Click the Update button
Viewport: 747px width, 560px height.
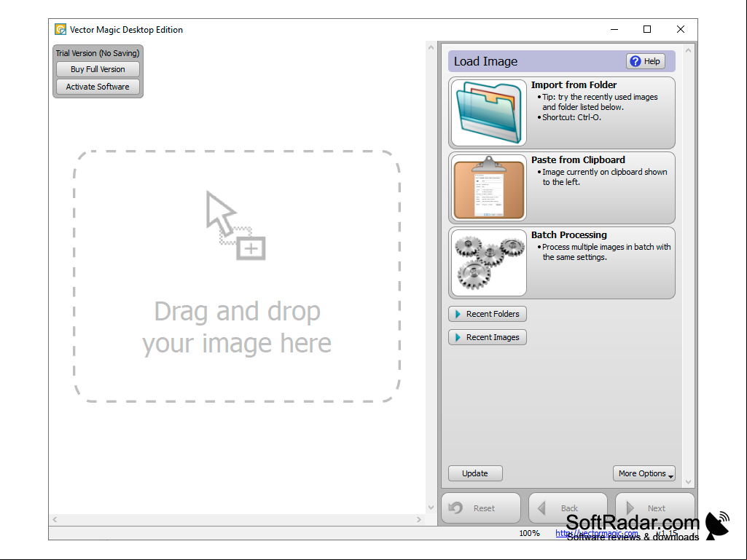[475, 473]
